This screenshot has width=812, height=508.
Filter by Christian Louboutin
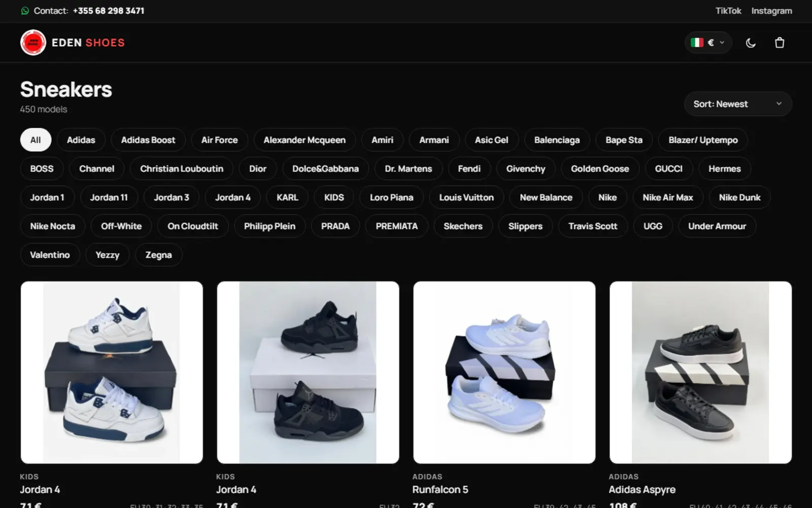pos(182,169)
